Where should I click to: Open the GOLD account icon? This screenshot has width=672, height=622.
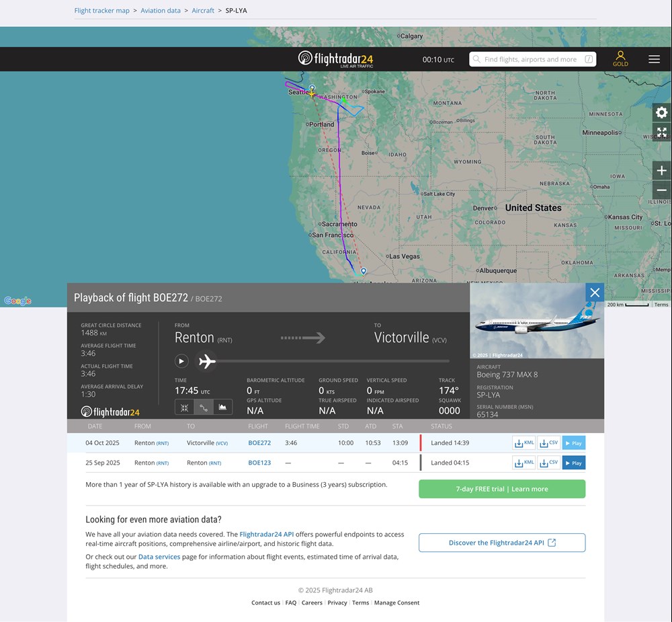click(x=620, y=59)
